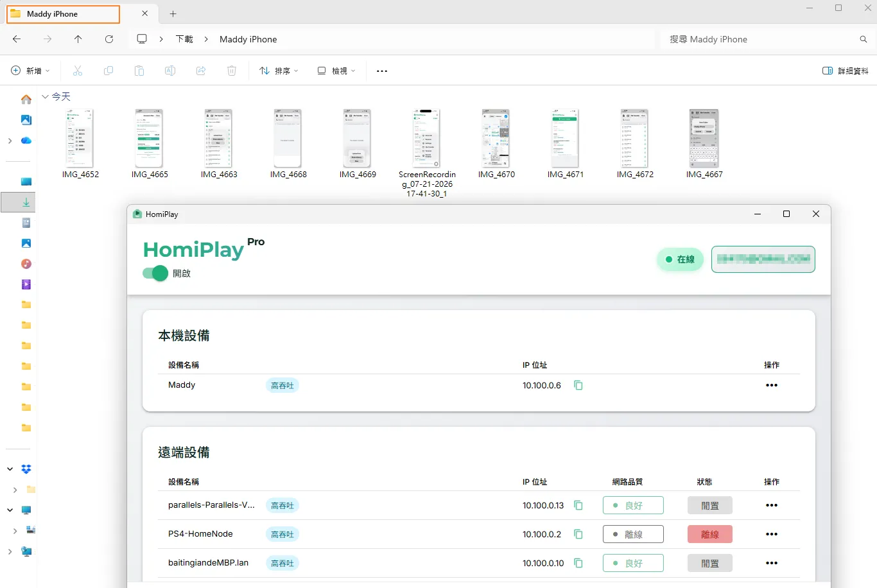Collapse the Dropbox tree node
Screen dimensions: 877x588
10,469
